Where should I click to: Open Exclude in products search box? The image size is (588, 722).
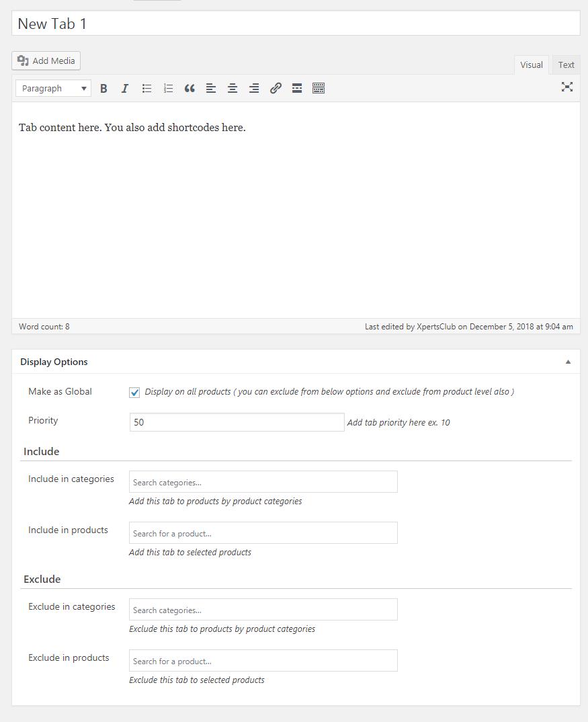263,661
